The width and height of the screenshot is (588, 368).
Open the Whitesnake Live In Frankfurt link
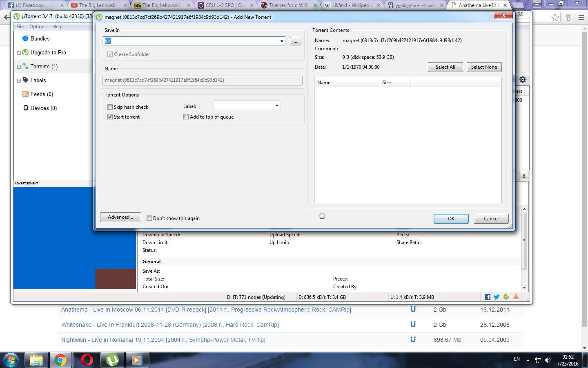coord(170,325)
